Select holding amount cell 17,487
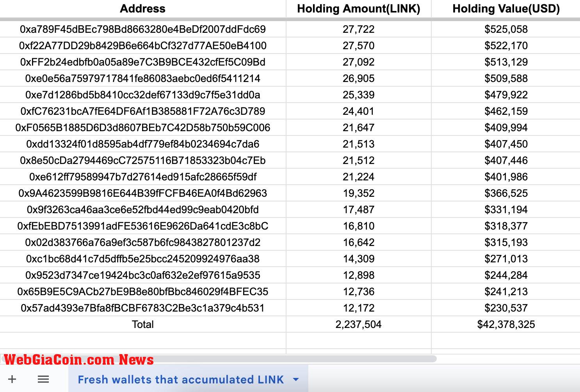Viewport: 580px width, 392px height. 359,210
